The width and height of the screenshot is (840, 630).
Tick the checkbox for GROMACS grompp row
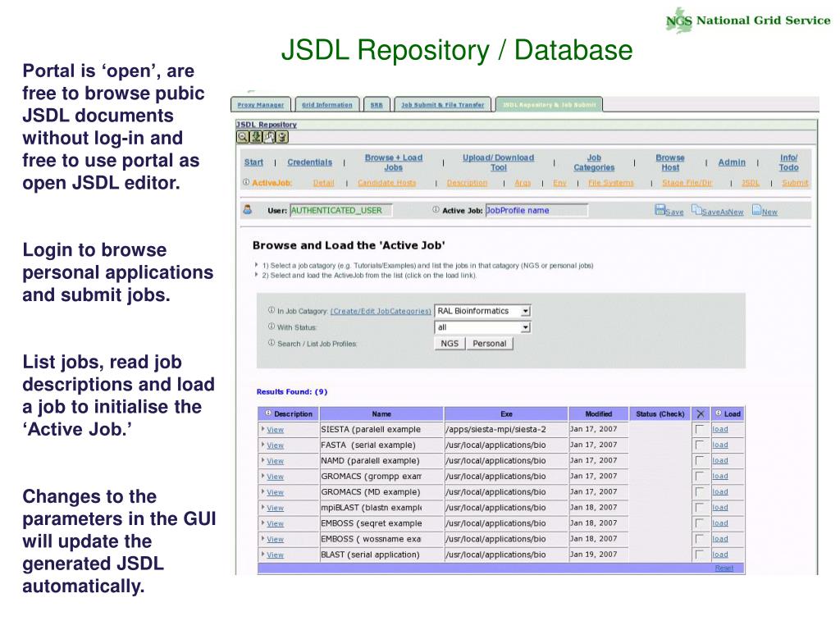[699, 476]
